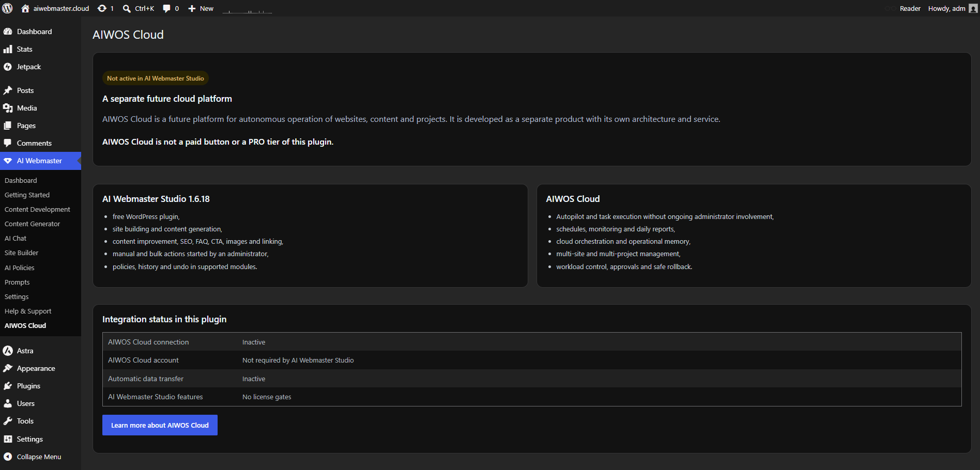Viewport: 980px width, 470px height.
Task: Open the Jetpack menu item
Action: tap(29, 67)
